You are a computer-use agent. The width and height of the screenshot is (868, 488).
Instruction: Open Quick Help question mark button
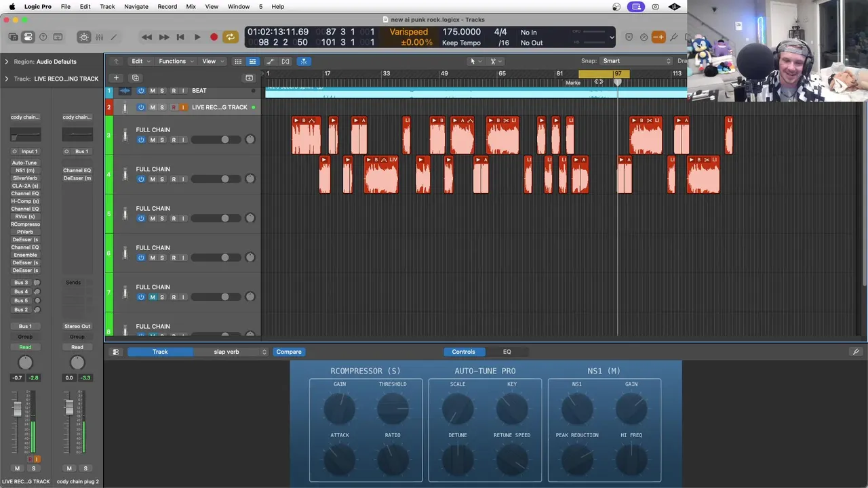(x=43, y=37)
